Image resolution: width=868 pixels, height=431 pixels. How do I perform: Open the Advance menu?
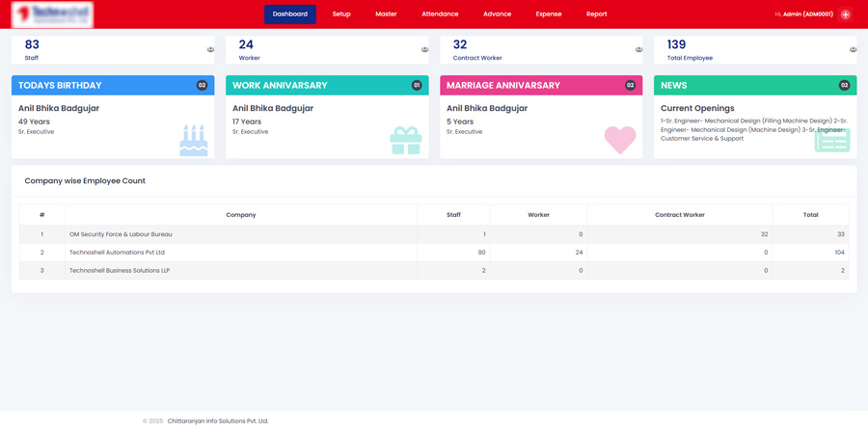(497, 14)
